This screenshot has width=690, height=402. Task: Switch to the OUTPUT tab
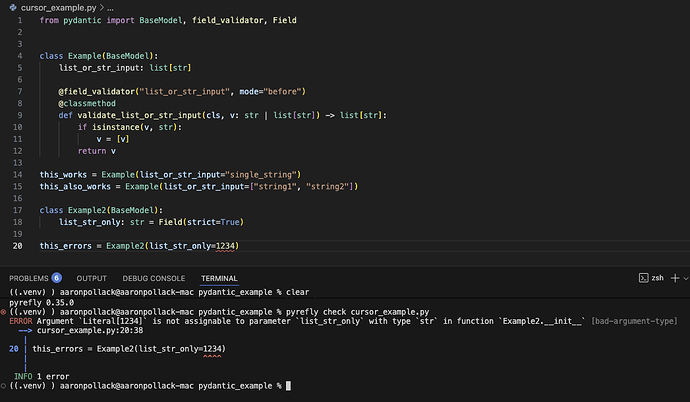[92, 278]
